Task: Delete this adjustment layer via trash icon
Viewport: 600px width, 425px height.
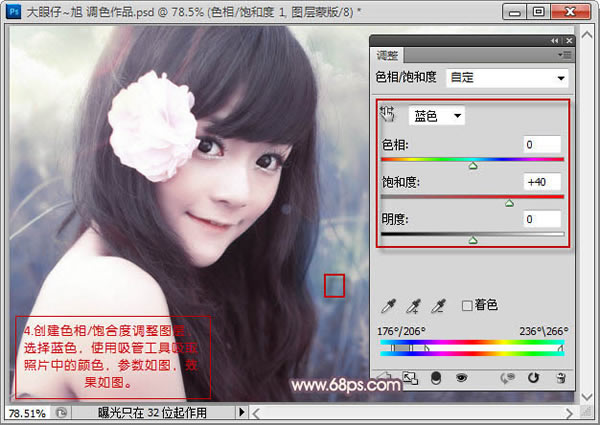Action: point(561,378)
